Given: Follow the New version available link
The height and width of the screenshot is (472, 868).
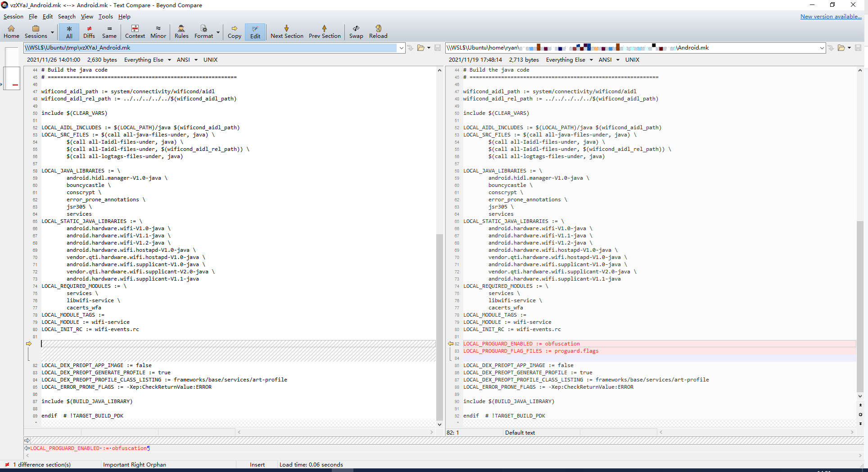Looking at the screenshot, I should point(831,17).
